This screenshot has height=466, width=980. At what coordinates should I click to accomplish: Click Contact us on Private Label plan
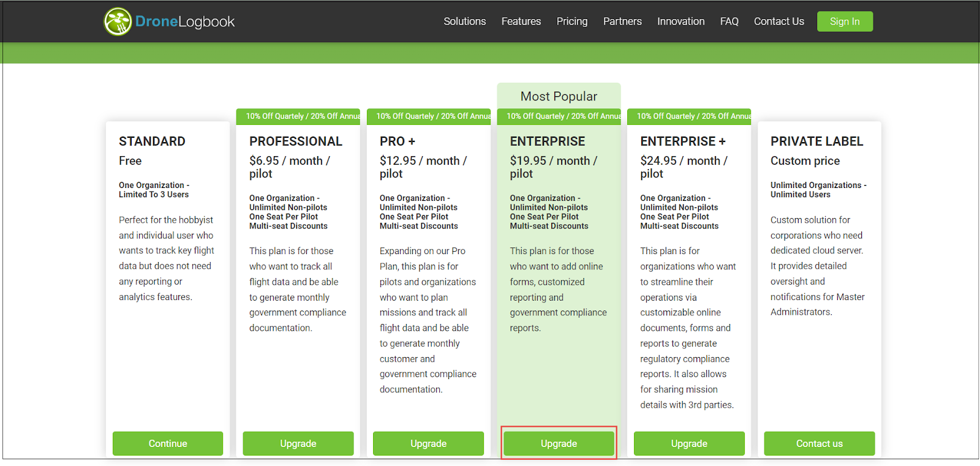click(820, 443)
